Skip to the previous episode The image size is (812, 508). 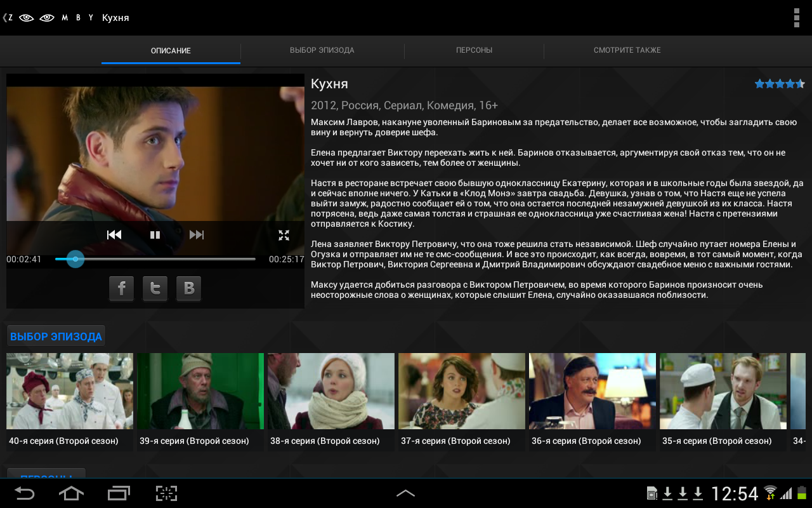point(114,235)
